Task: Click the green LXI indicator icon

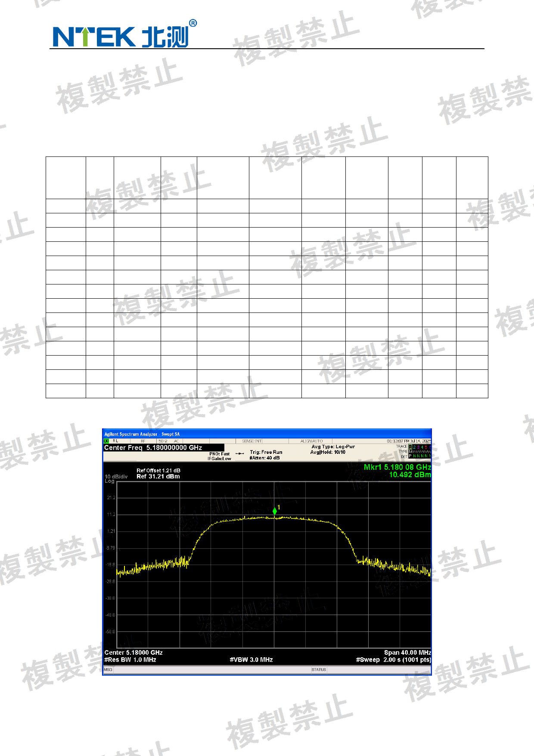Action: tap(106, 441)
